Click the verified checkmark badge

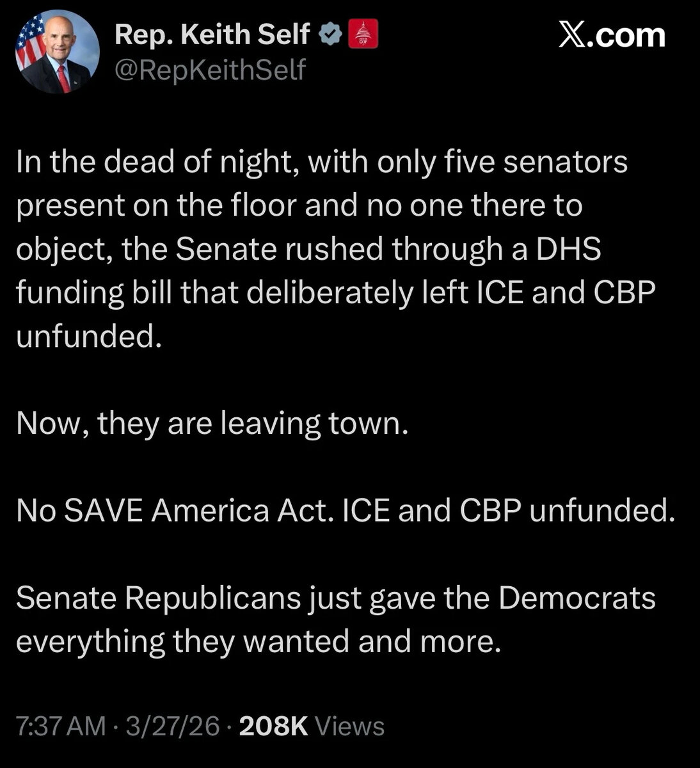tap(331, 35)
